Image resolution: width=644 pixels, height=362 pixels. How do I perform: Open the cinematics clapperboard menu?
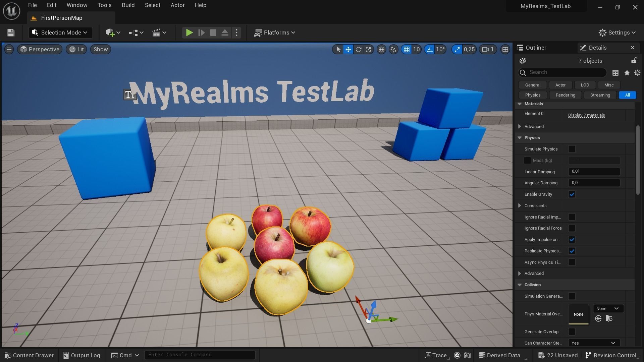click(x=159, y=33)
